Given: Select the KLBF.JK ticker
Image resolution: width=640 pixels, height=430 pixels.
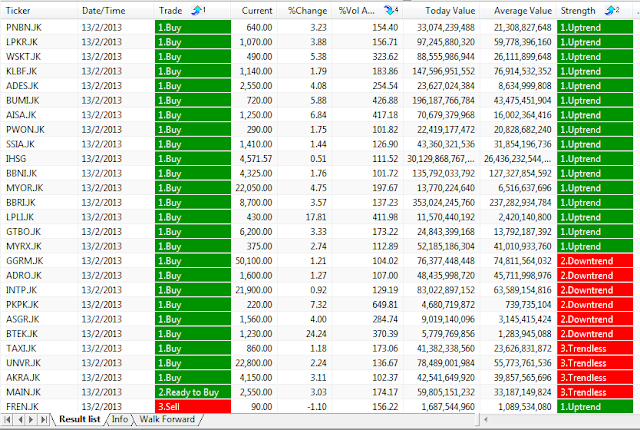Looking at the screenshot, I should [x=21, y=71].
